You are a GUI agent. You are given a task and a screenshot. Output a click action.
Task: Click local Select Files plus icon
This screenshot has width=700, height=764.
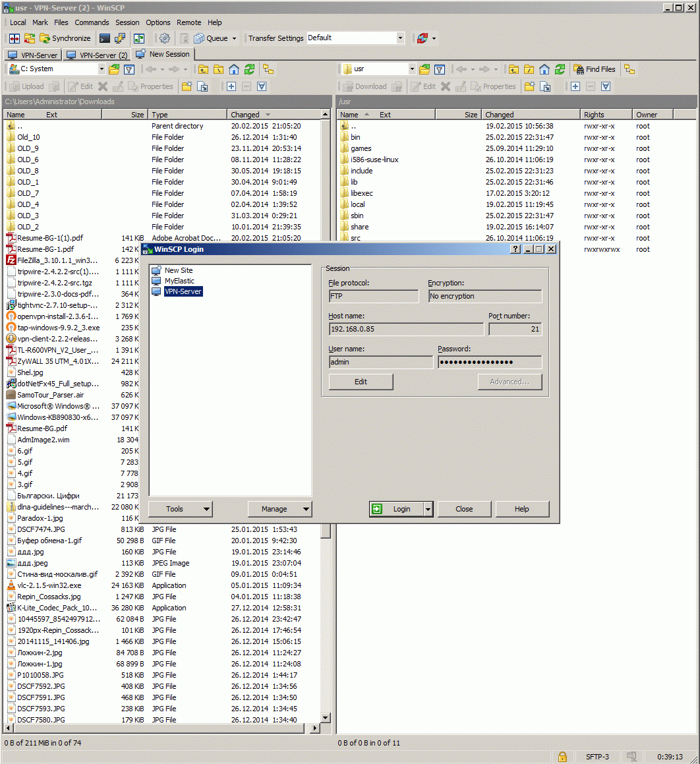[x=231, y=87]
